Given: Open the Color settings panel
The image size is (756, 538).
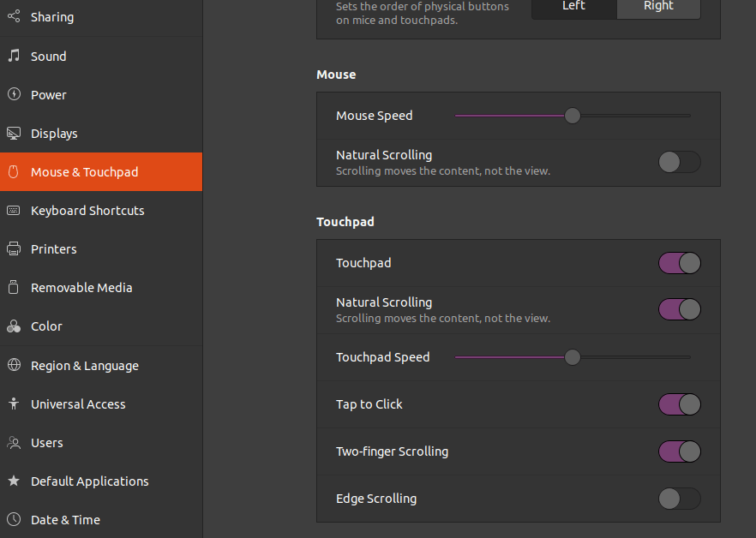Looking at the screenshot, I should (x=46, y=326).
